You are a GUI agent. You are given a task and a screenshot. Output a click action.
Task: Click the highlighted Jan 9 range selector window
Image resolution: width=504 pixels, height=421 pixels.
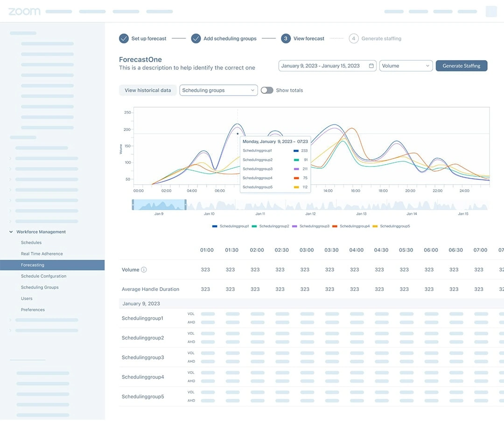coord(159,205)
